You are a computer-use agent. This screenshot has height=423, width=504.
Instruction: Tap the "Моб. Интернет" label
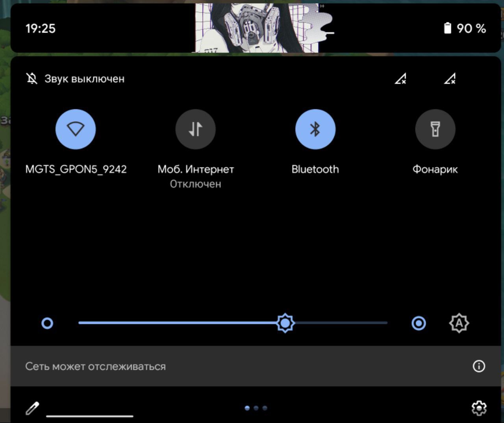point(196,169)
